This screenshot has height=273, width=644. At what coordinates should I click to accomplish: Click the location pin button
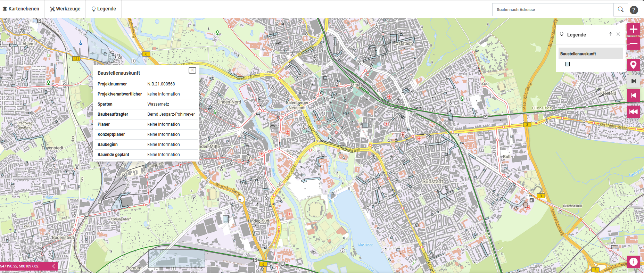coord(633,65)
